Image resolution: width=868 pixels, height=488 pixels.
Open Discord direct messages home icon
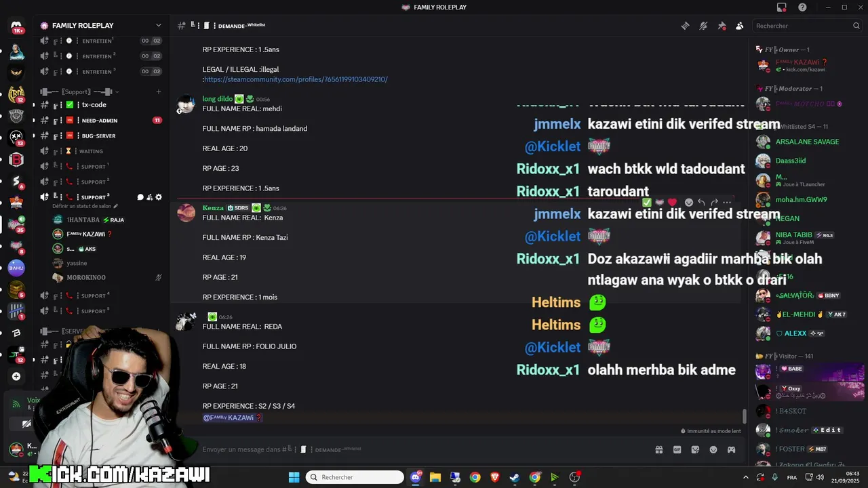click(16, 26)
